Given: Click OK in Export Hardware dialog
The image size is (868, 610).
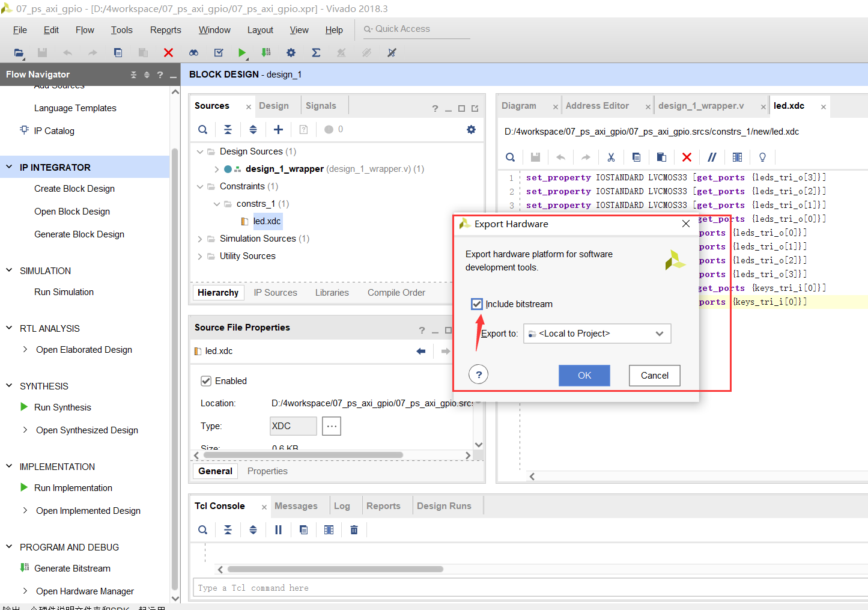Looking at the screenshot, I should coord(584,376).
